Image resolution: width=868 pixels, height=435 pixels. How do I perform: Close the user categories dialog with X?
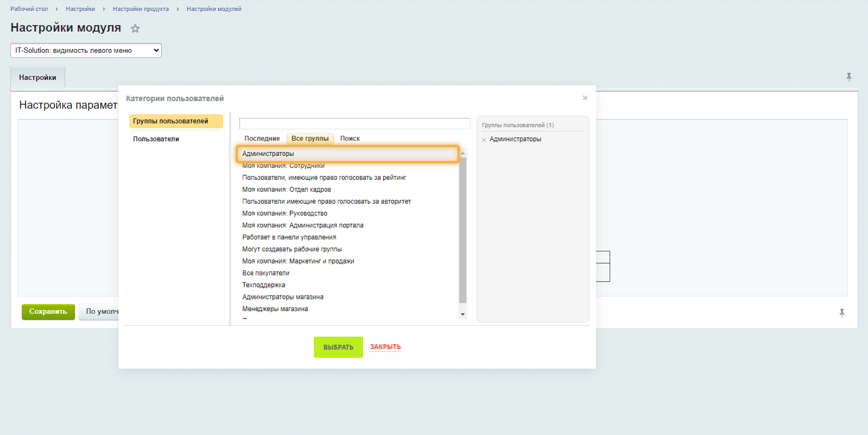click(x=585, y=98)
